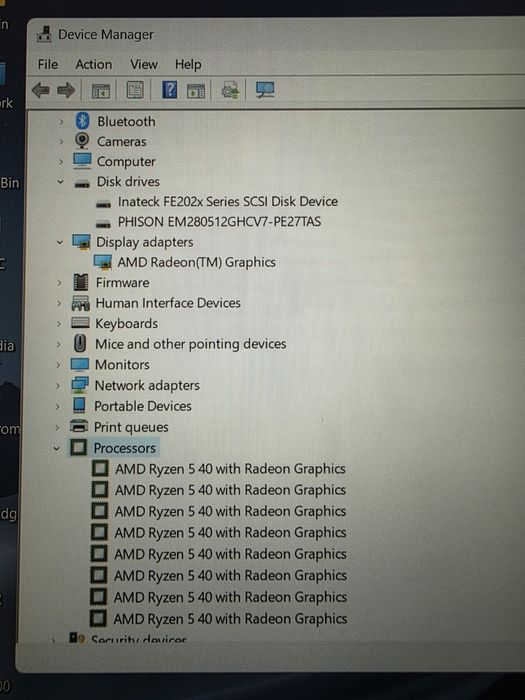Expand the Print queues node arrow
The height and width of the screenshot is (700, 525).
point(57,427)
